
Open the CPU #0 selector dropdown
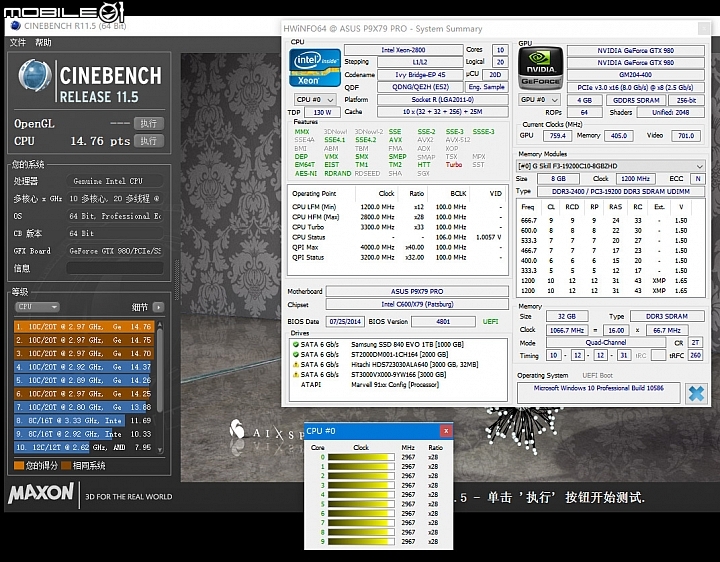pyautogui.click(x=315, y=100)
